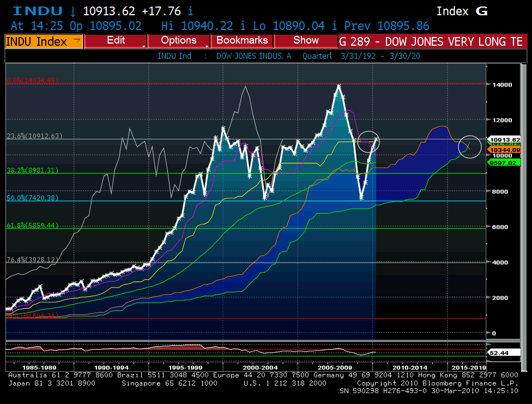Click the green 9597.02 axis tag
This screenshot has height=404, width=532.
pyautogui.click(x=504, y=163)
